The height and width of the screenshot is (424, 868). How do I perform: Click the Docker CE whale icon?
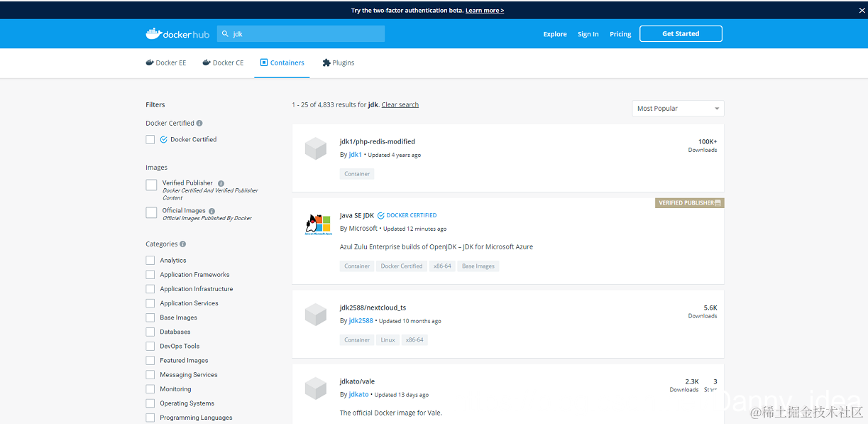point(207,62)
